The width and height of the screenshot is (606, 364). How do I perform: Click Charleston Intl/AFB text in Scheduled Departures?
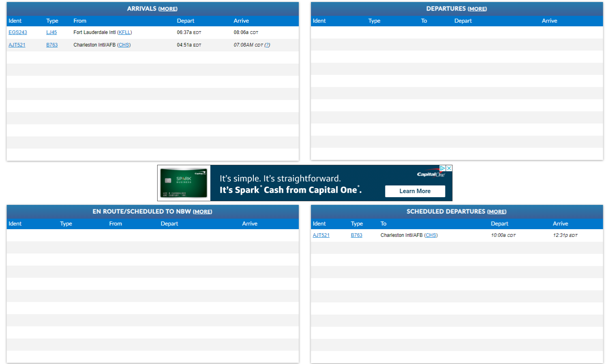pos(401,235)
